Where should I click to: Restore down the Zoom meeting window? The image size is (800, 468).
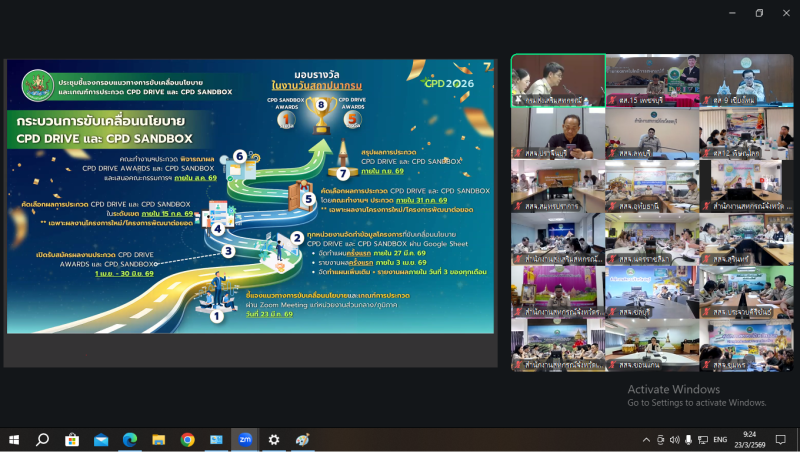tap(758, 13)
